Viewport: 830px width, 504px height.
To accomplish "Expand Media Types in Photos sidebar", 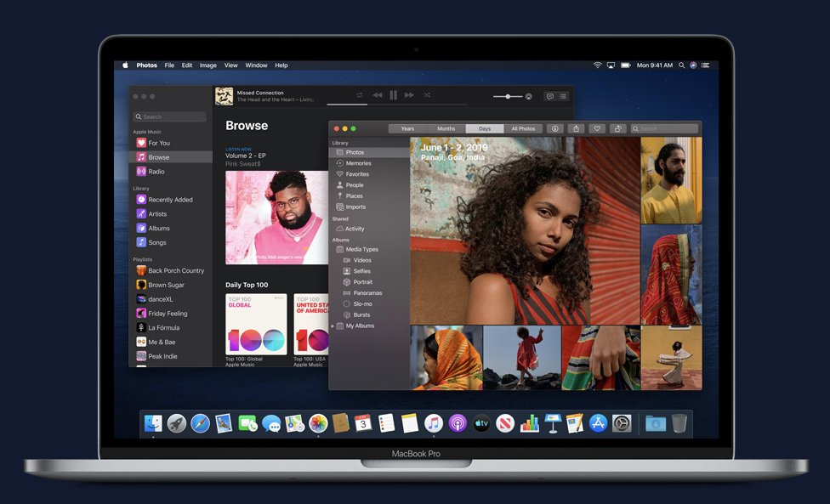I will pos(361,249).
